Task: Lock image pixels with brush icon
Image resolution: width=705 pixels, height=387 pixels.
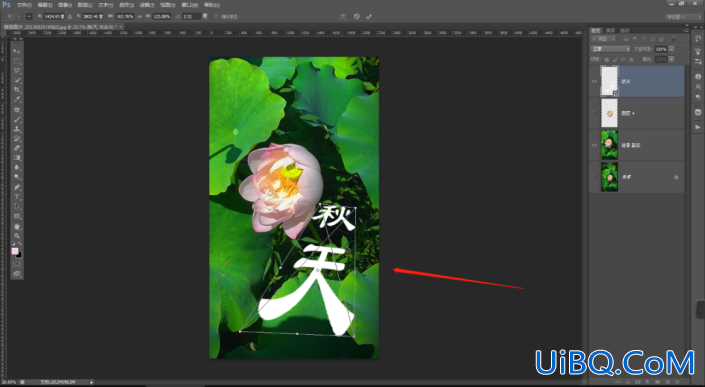Action: pos(615,59)
